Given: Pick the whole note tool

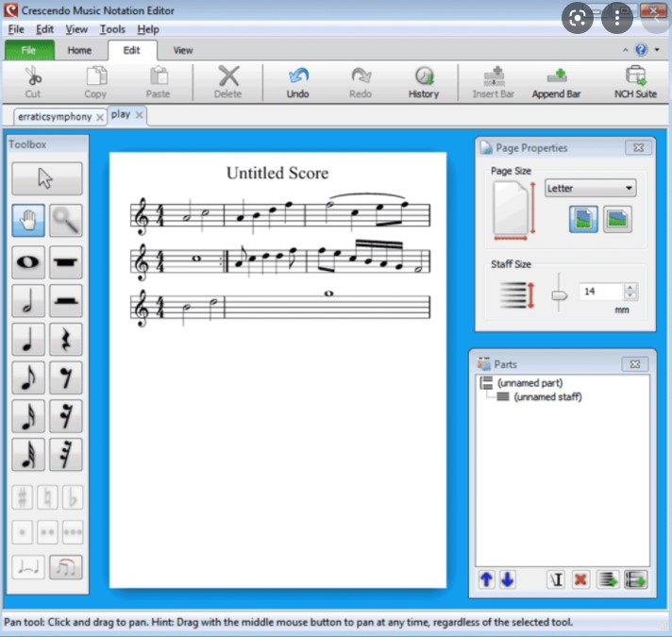Looking at the screenshot, I should tap(28, 262).
